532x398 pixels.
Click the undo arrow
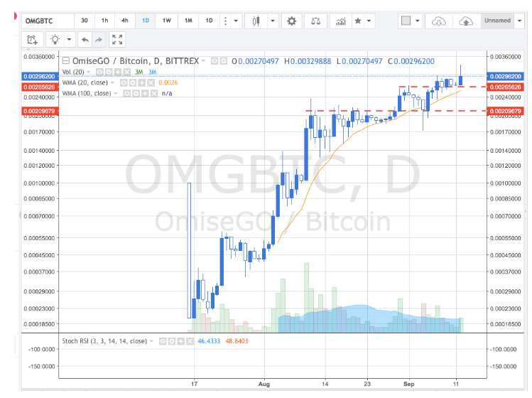click(x=85, y=40)
